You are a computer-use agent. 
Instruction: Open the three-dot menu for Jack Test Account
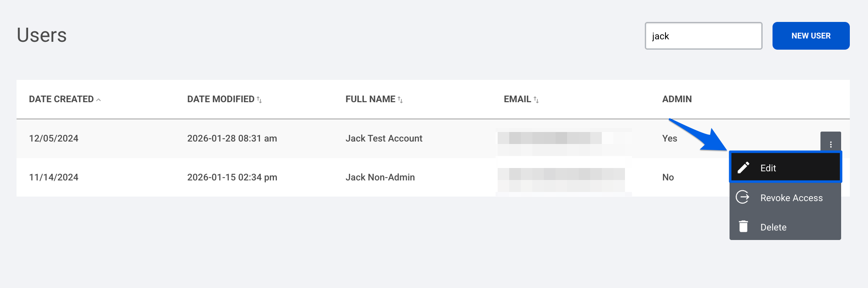(831, 144)
